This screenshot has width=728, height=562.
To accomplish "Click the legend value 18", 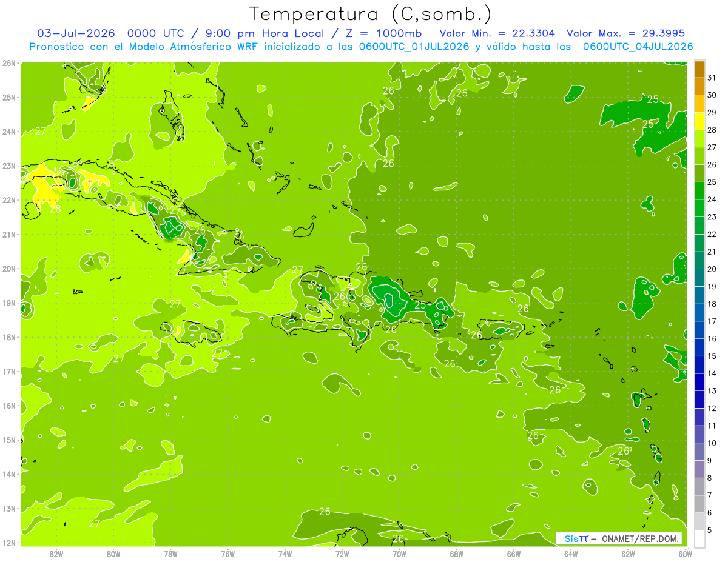I will 712,304.
